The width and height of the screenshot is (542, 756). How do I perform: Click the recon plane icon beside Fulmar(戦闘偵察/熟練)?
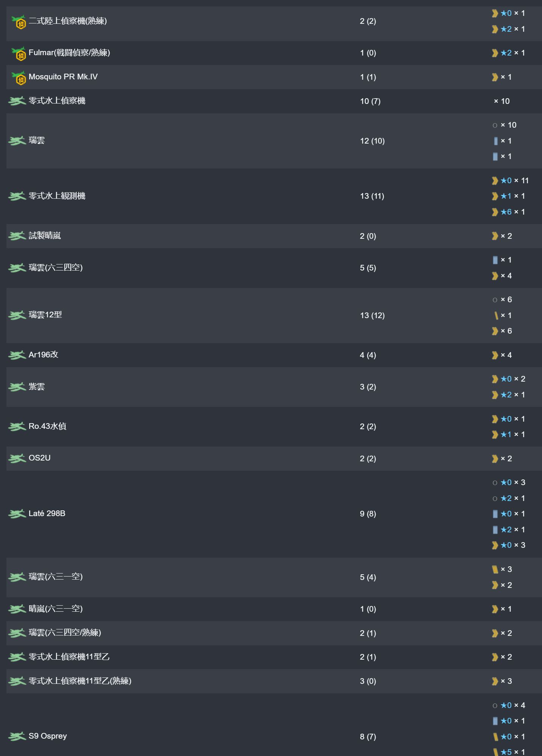coord(18,54)
